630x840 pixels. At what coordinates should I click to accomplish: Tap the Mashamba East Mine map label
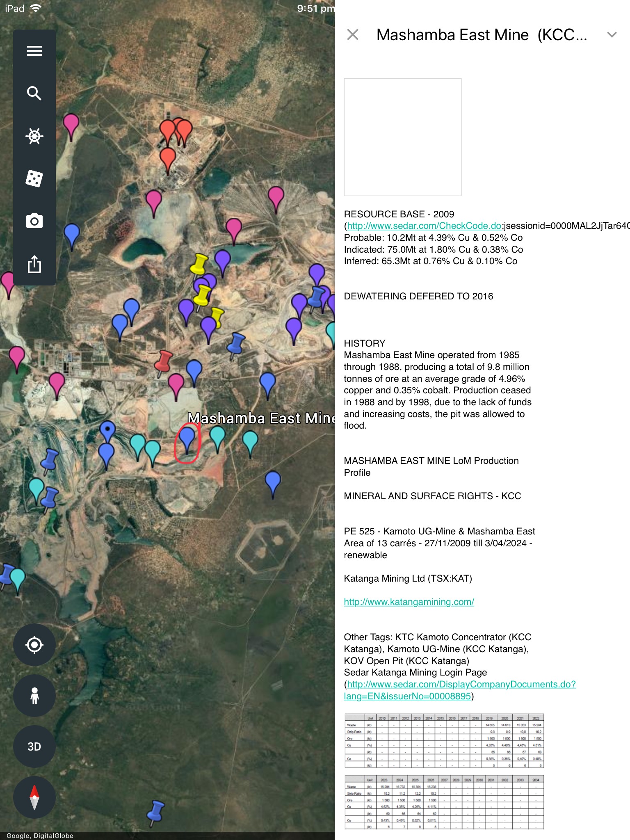(x=261, y=418)
